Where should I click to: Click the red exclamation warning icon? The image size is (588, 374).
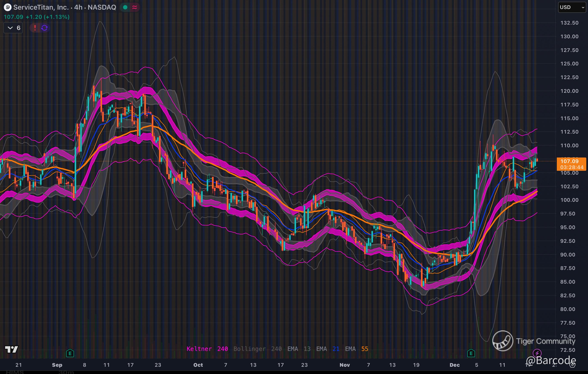point(35,28)
